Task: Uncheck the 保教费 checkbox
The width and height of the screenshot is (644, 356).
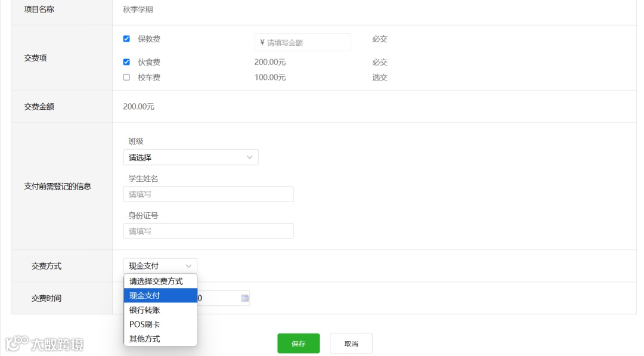Action: [x=126, y=39]
